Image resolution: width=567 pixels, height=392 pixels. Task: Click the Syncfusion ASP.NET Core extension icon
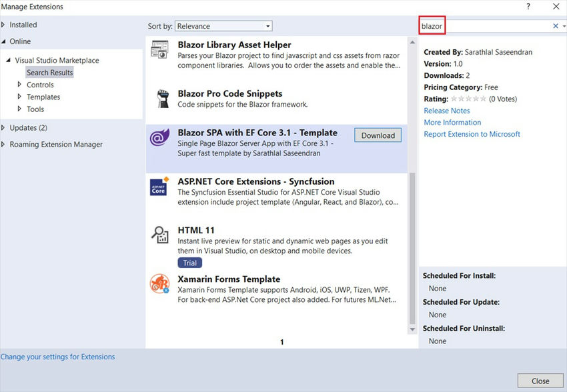(x=160, y=187)
